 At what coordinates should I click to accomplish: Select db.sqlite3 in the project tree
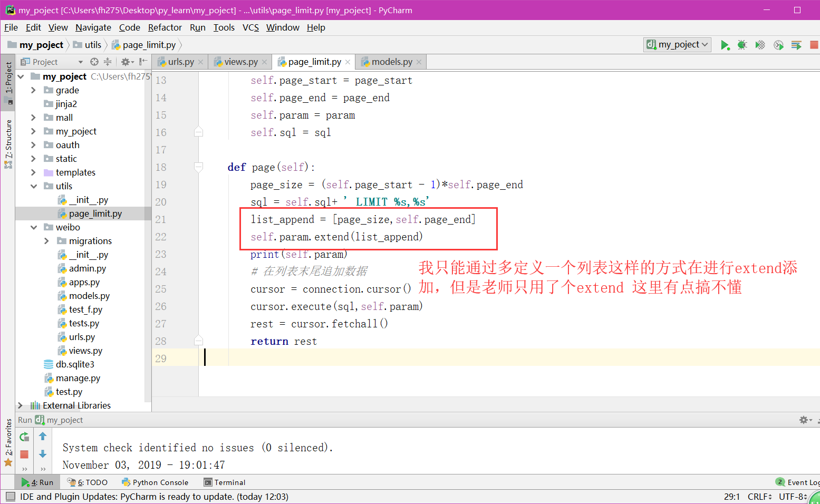75,365
